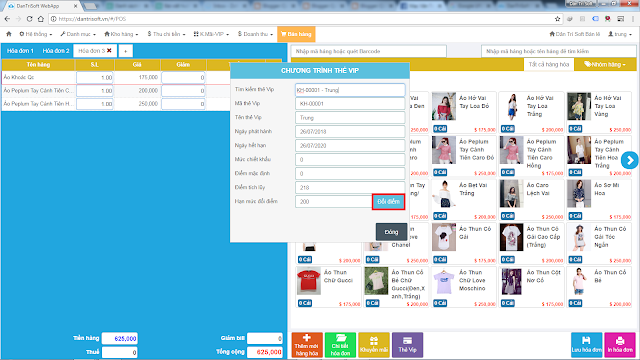Open the trung user dropdown
Screen dimensions: 640x360
[620, 34]
